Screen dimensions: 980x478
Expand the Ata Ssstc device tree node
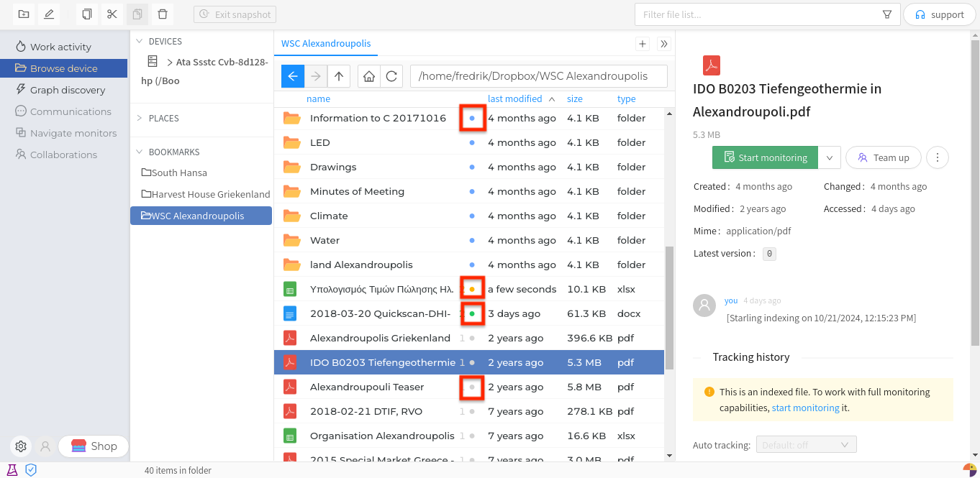tap(170, 62)
